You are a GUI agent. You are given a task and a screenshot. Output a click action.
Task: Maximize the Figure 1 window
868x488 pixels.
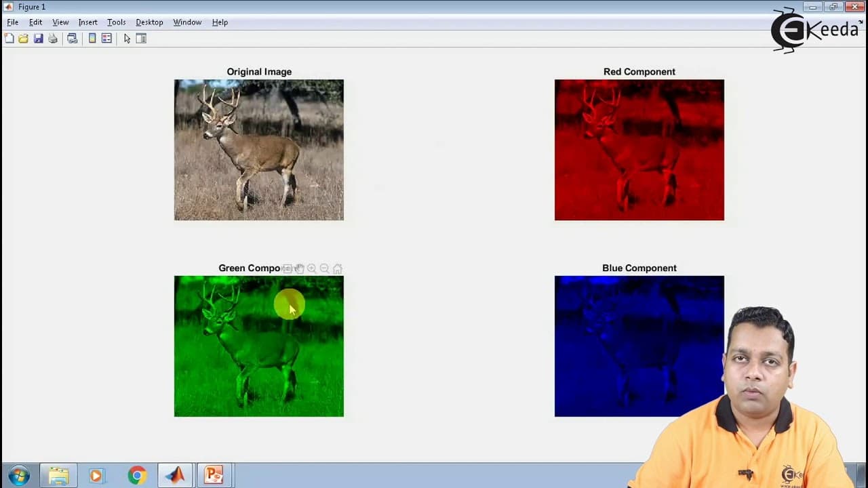point(833,7)
